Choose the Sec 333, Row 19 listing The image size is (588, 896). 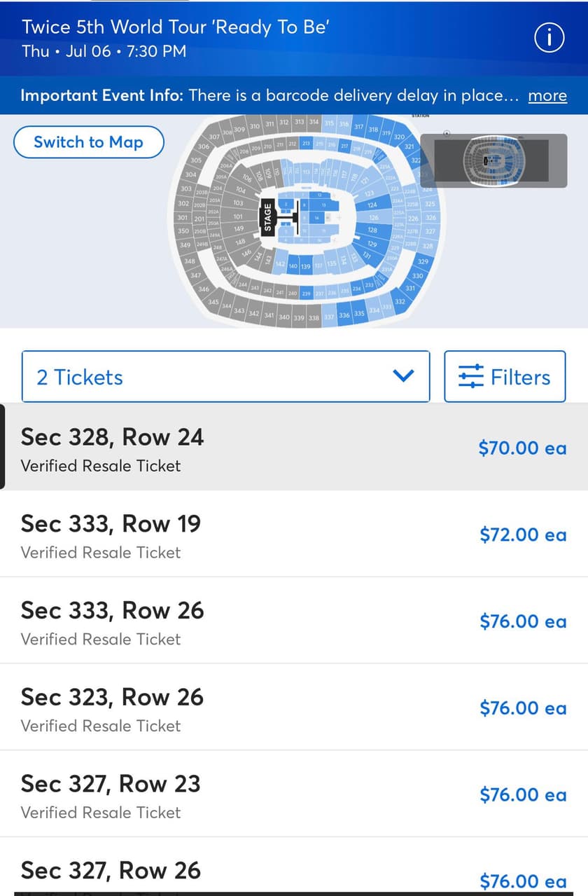(x=294, y=534)
